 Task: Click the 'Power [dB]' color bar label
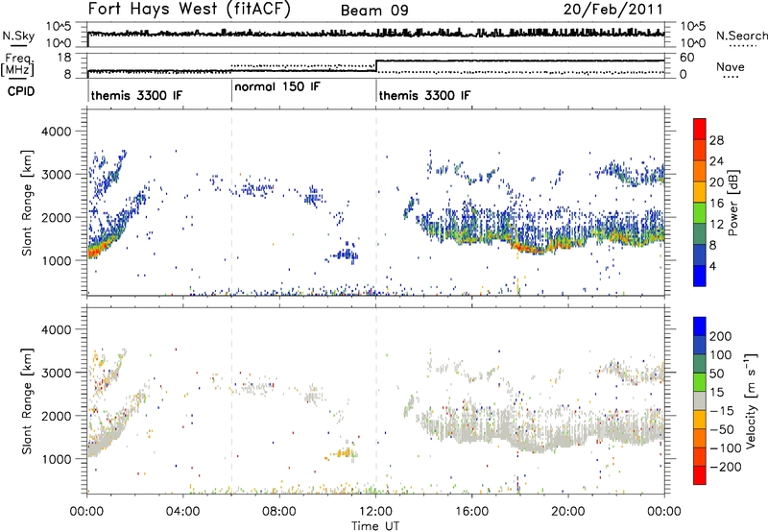click(x=733, y=203)
